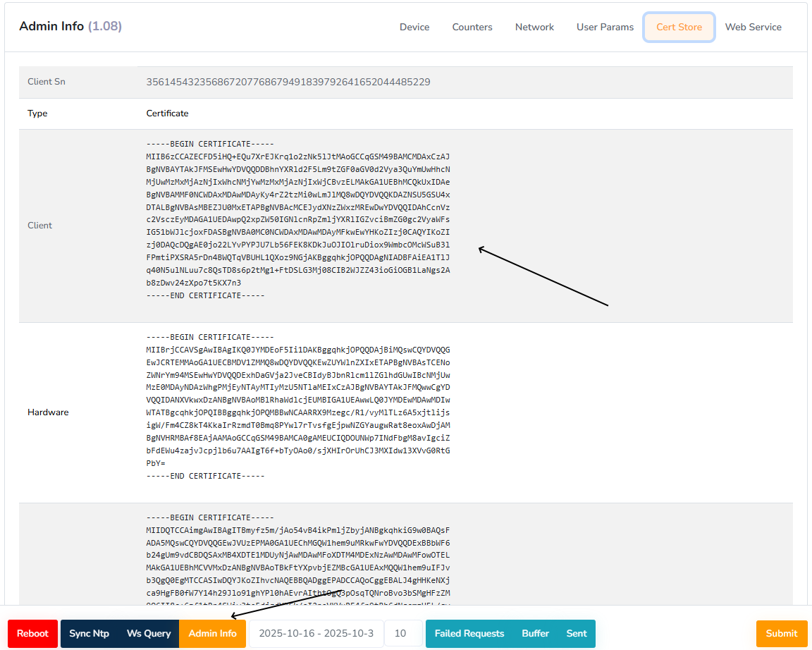
Task: Click the Hardware certificate text block
Action: 297,406
